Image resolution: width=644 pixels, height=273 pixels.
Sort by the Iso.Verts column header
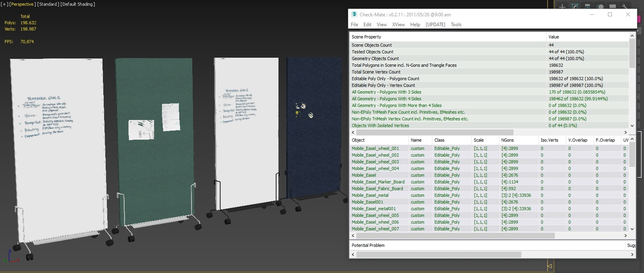coord(552,140)
